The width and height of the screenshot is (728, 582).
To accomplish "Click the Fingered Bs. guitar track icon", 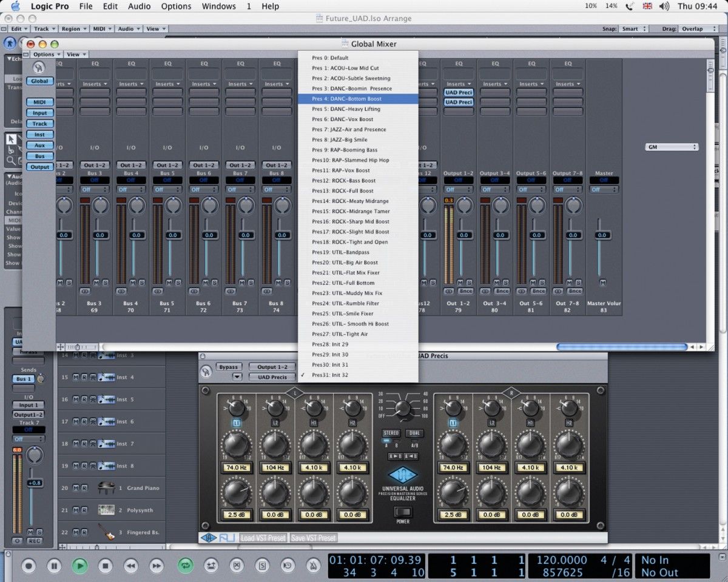I will coord(106,532).
